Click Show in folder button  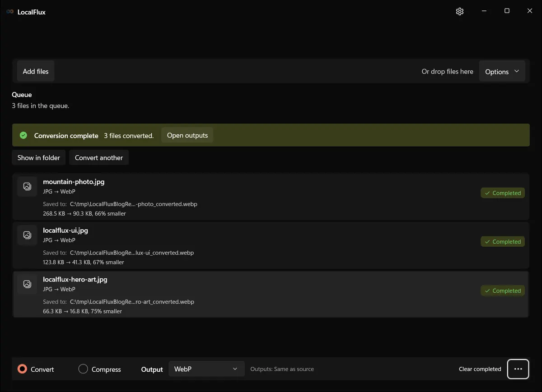pyautogui.click(x=39, y=158)
